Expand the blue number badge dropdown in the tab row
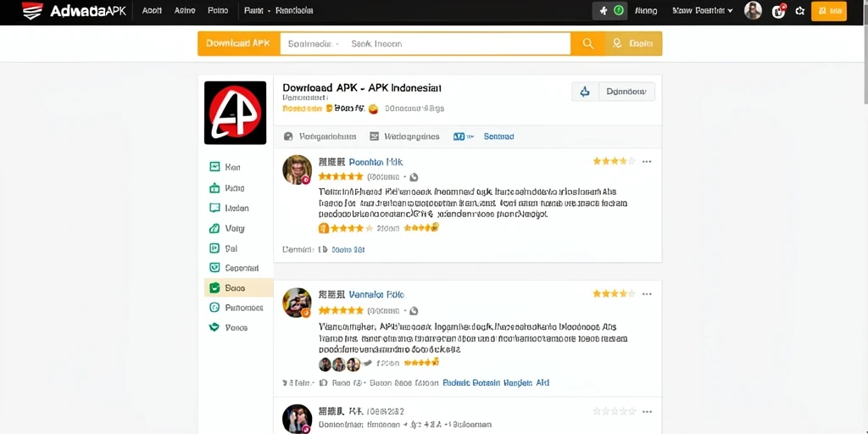The image size is (868, 434). pyautogui.click(x=464, y=136)
